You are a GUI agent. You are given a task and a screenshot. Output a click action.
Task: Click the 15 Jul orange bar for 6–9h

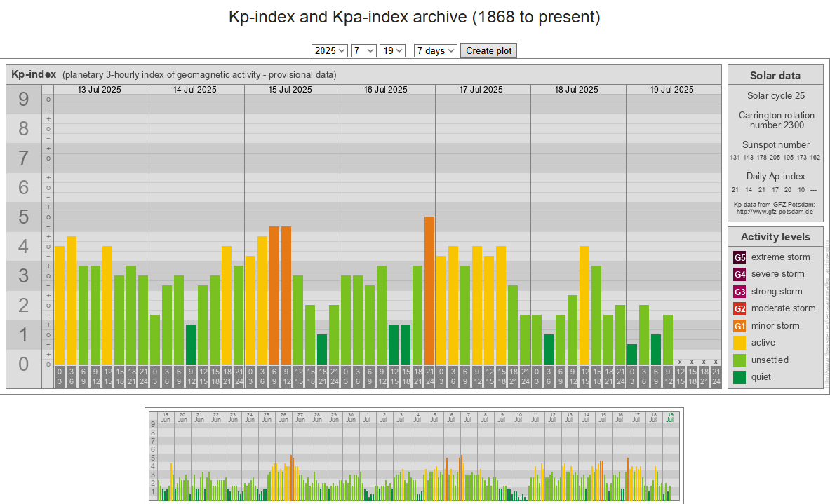pos(274,296)
